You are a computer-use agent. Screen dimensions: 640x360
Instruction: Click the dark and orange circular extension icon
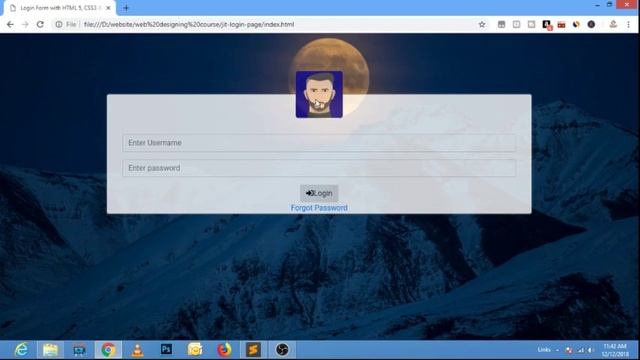click(x=576, y=24)
